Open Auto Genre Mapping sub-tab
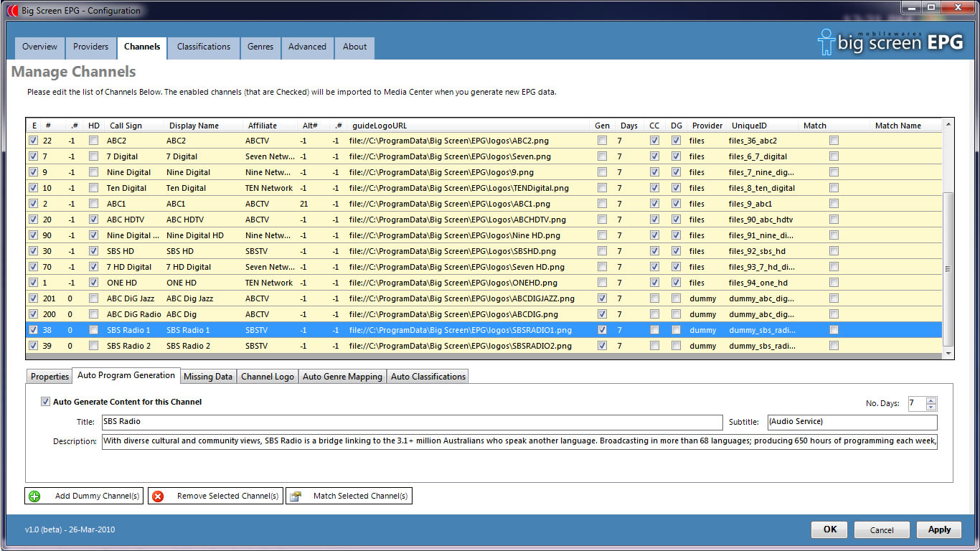This screenshot has width=980, height=551. (x=342, y=377)
